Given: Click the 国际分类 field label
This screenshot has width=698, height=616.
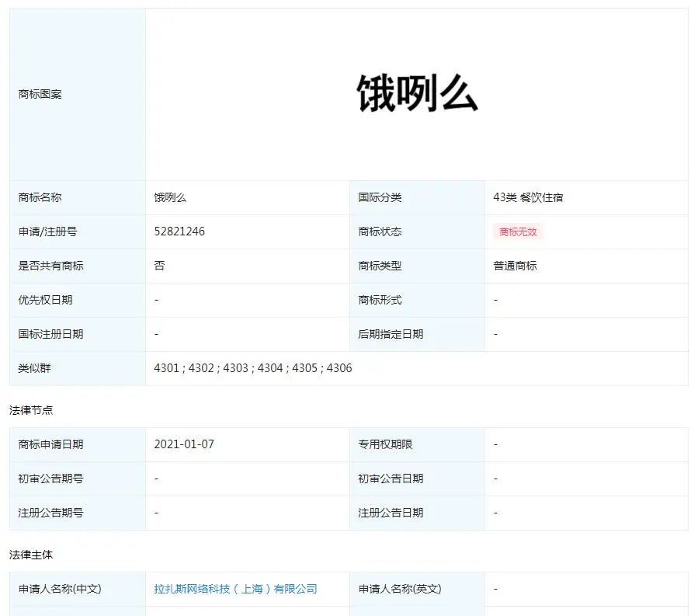Looking at the screenshot, I should (x=380, y=197).
